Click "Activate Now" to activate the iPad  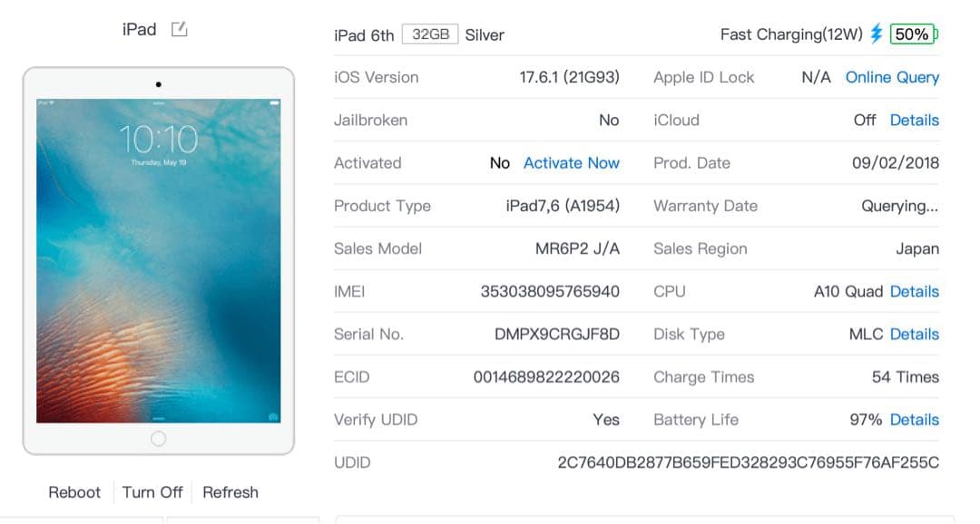pos(572,163)
